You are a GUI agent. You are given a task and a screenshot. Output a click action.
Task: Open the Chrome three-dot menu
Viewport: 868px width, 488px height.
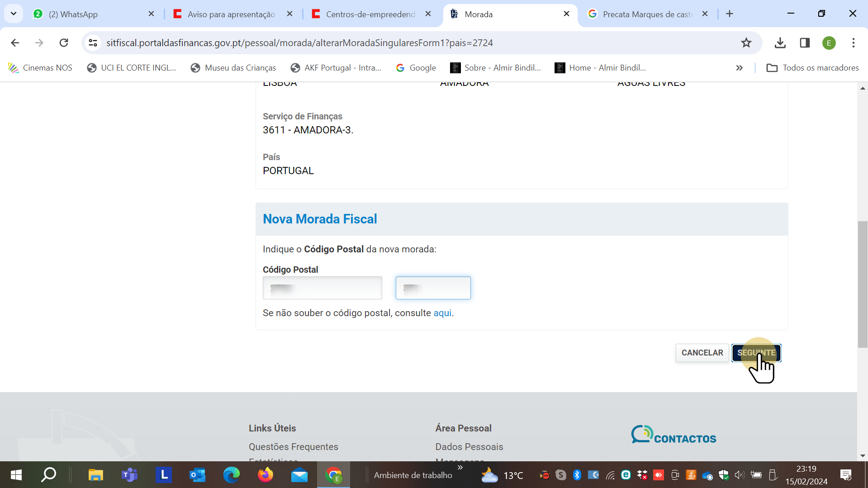853,43
